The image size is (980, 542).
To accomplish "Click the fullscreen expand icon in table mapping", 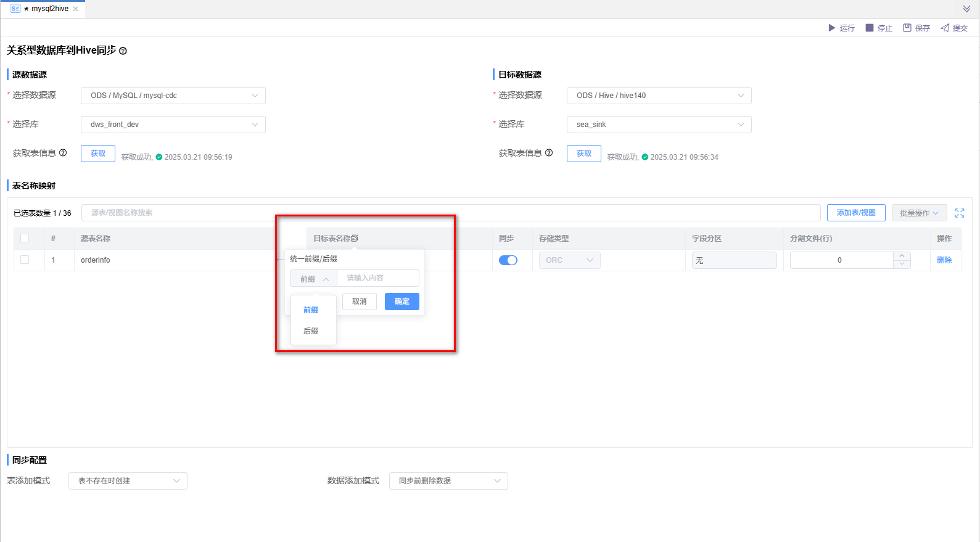I will pos(960,213).
